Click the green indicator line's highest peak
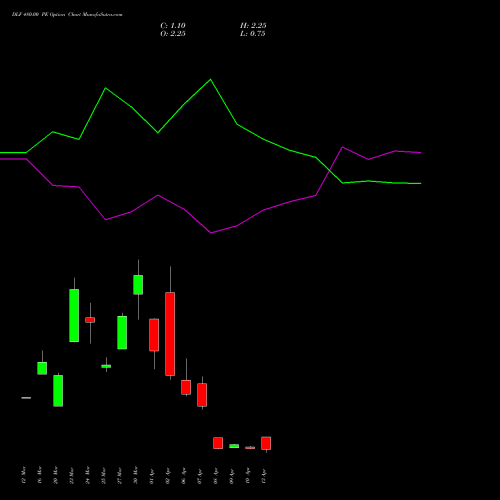This screenshot has height=500, width=500. click(x=210, y=80)
